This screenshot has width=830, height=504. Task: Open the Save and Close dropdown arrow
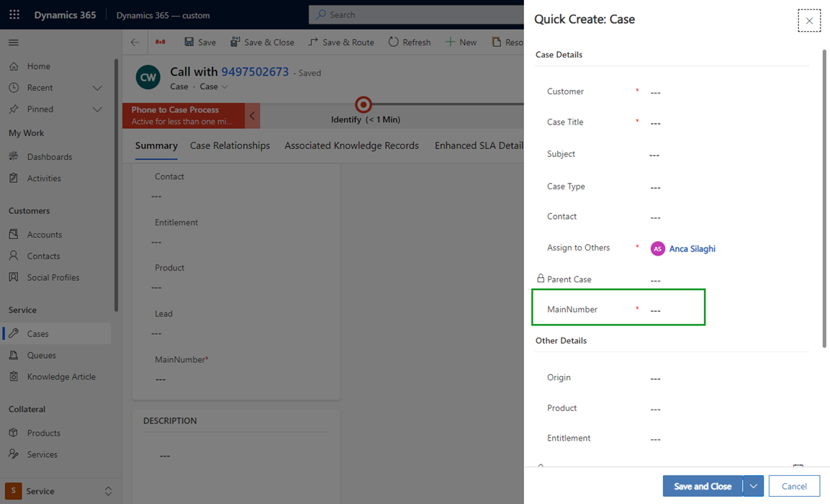point(753,485)
